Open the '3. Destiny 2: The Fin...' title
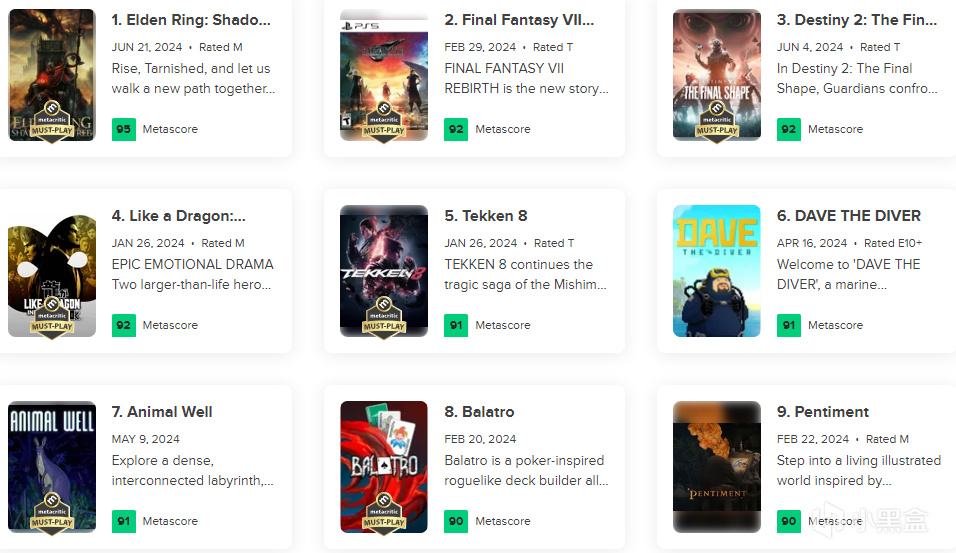 [x=857, y=20]
